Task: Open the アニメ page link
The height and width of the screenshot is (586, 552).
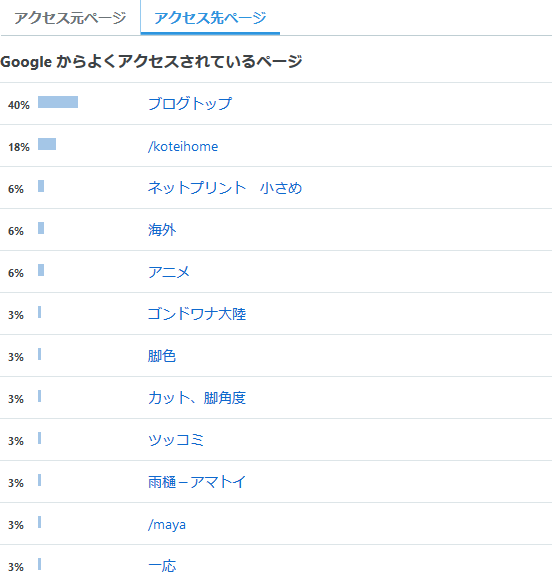Action: coord(169,272)
